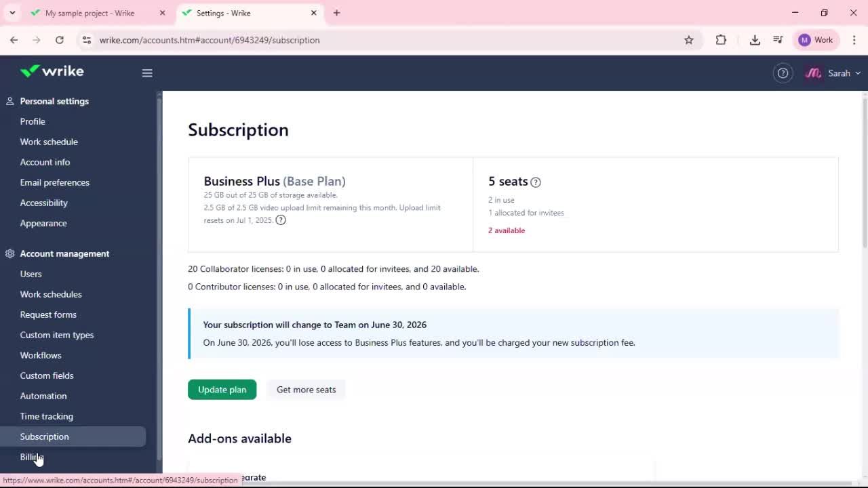Click the 0 Contributor licenses line
Screen dimensions: 868x488
pyautogui.click(x=327, y=287)
